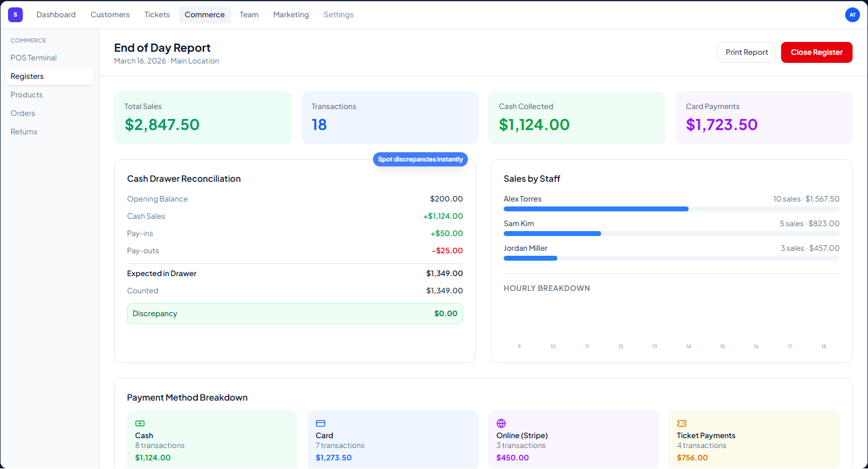Click the 8 transactions text under Cash
This screenshot has height=469, width=868.
pyautogui.click(x=160, y=446)
